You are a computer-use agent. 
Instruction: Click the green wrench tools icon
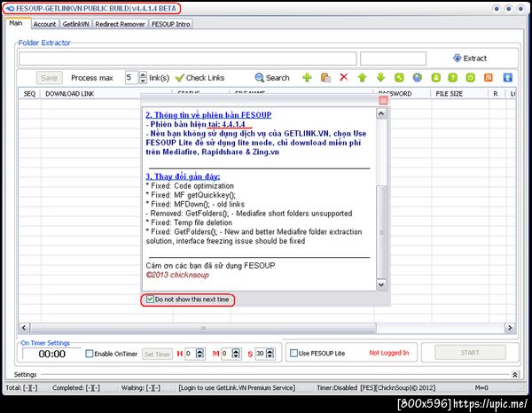pyautogui.click(x=399, y=78)
